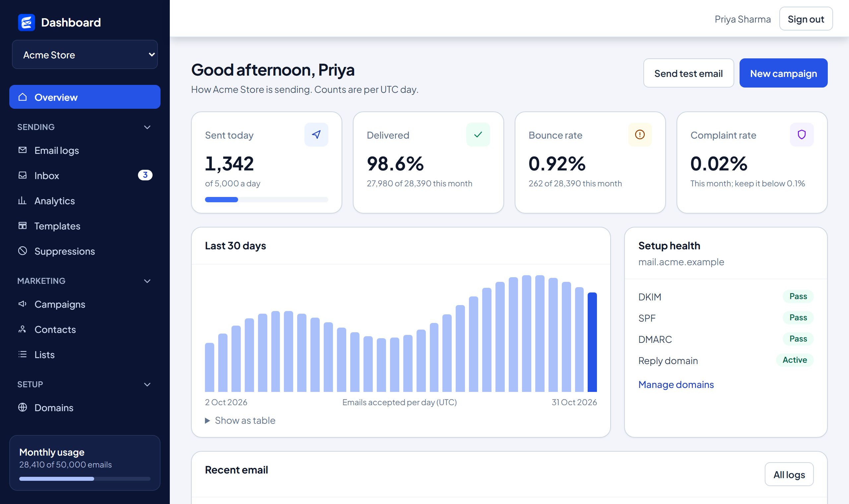Click the shield icon on Complaint rate
The image size is (849, 504).
(x=802, y=135)
